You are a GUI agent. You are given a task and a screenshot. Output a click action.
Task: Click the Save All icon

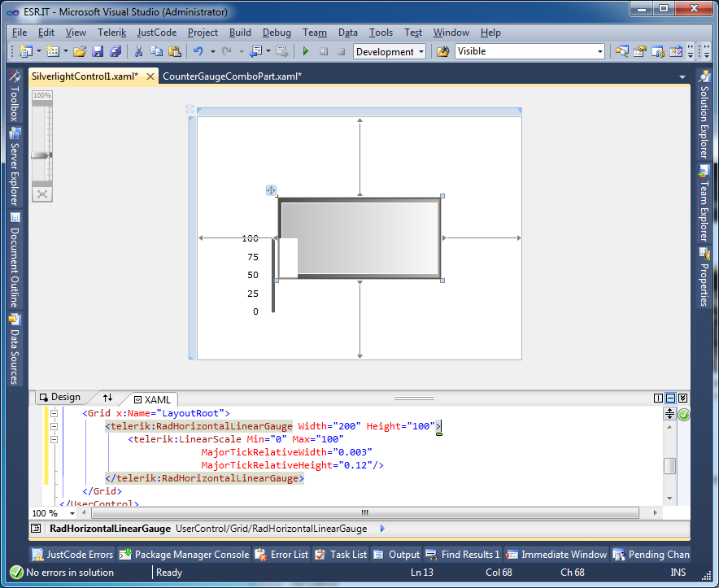pyautogui.click(x=115, y=51)
